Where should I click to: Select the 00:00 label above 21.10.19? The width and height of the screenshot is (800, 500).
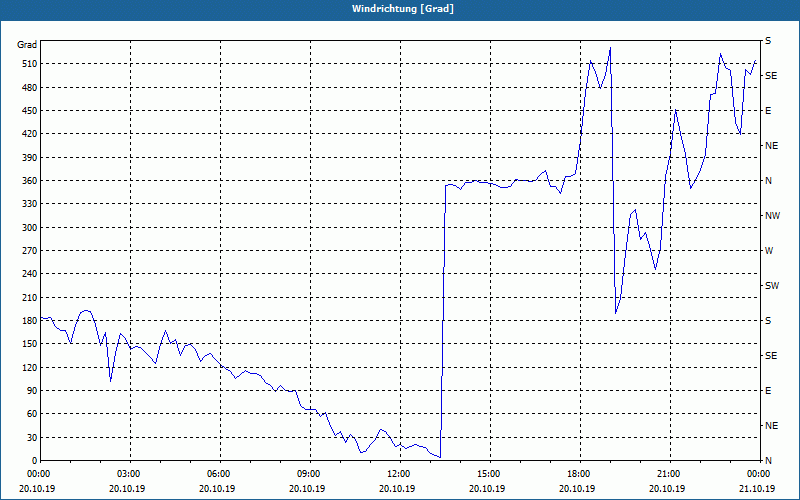click(x=758, y=474)
